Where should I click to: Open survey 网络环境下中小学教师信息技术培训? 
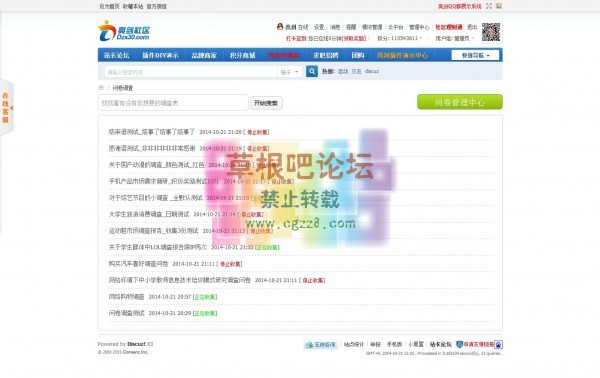click(179, 280)
